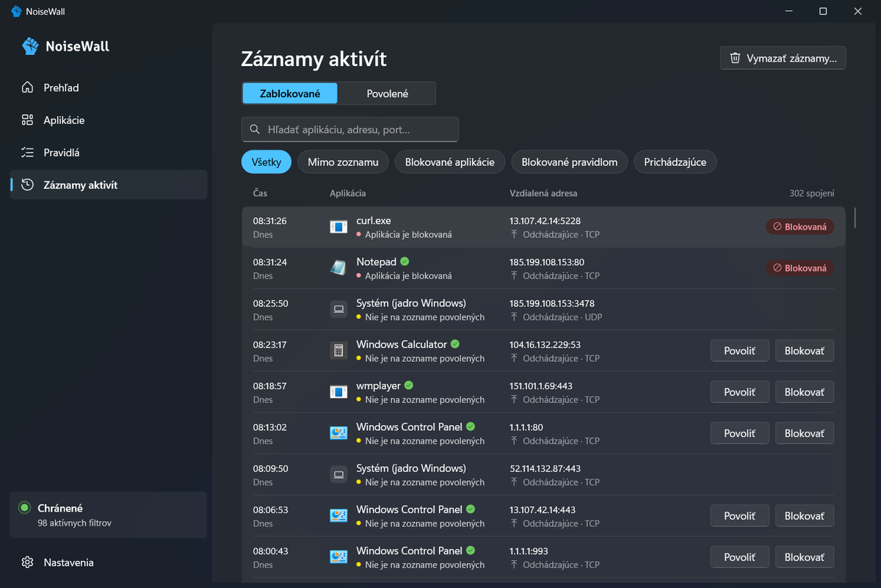Select the Záznamy aktivít history icon
881x588 pixels.
tap(27, 185)
